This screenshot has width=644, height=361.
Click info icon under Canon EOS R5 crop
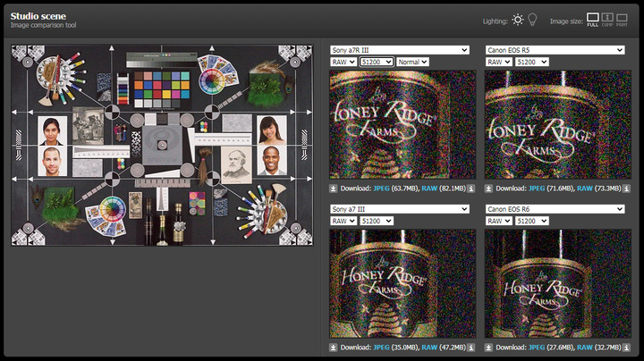tap(626, 189)
